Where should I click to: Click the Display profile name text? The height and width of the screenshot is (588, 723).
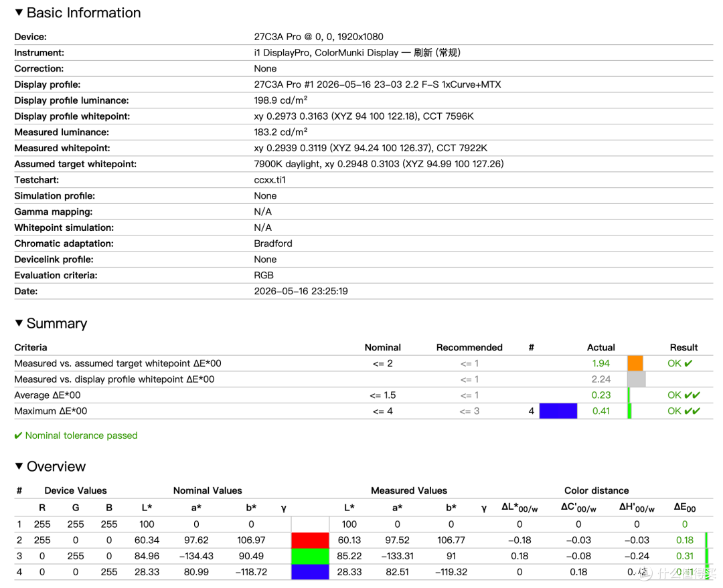(377, 84)
